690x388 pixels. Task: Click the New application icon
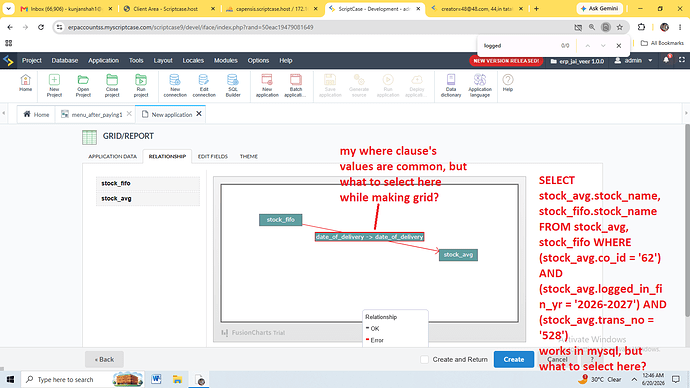click(x=267, y=85)
